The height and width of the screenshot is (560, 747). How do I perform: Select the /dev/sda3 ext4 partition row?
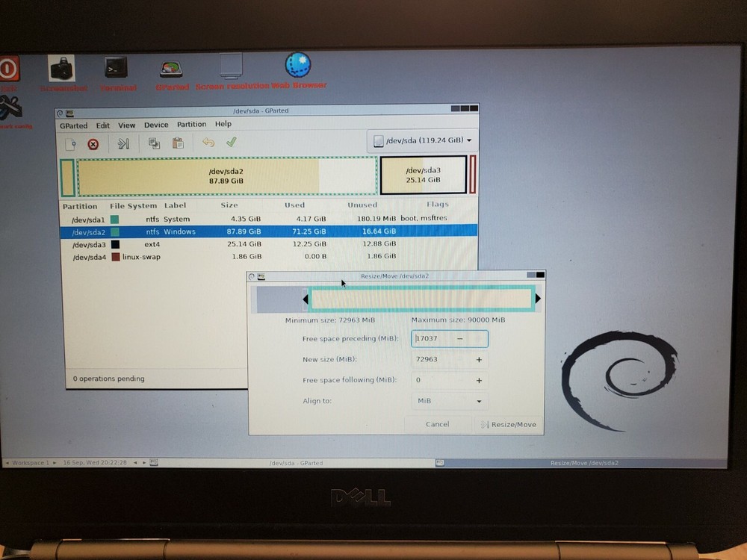(268, 244)
